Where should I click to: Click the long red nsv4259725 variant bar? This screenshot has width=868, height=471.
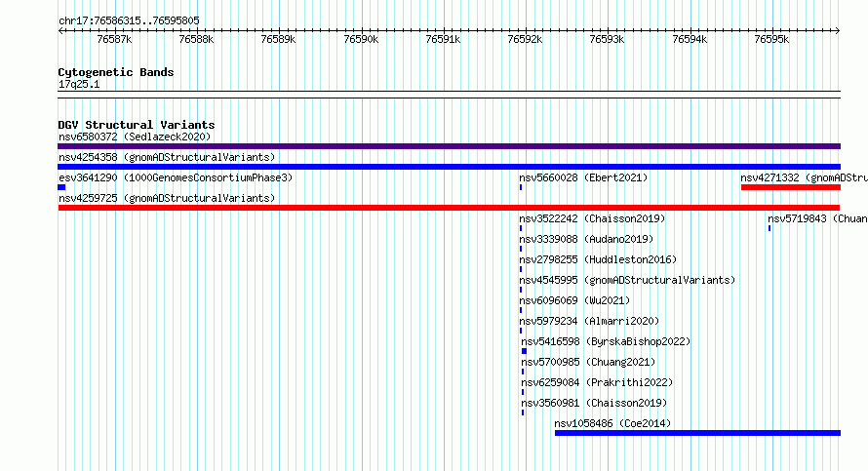(x=449, y=208)
